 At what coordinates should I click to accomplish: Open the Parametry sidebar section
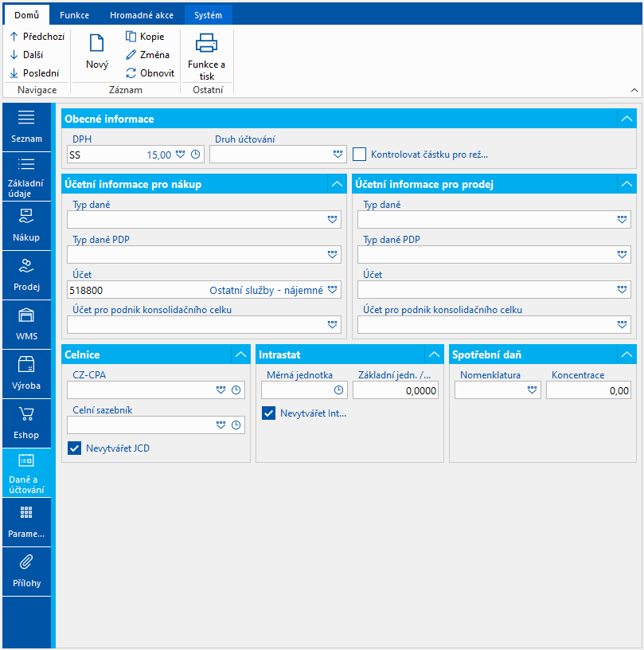click(x=26, y=523)
